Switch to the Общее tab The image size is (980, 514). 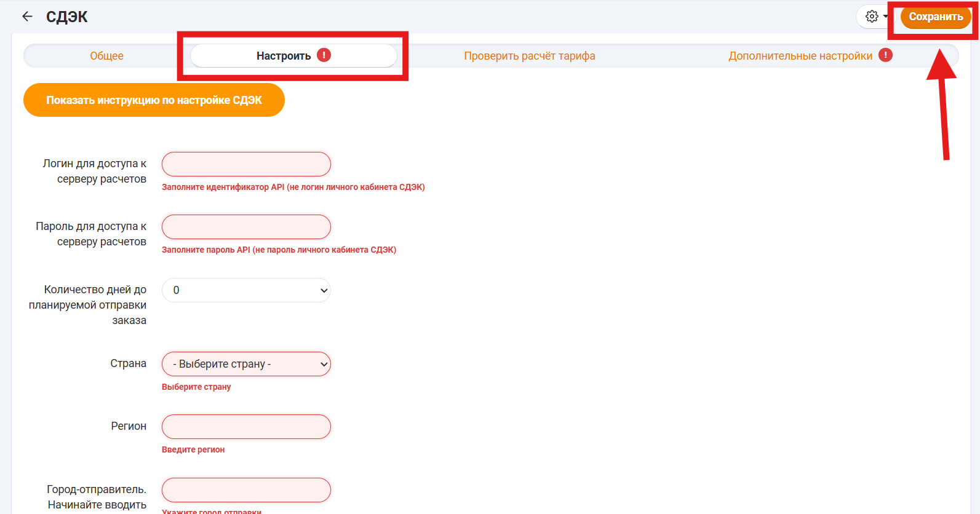pyautogui.click(x=106, y=56)
